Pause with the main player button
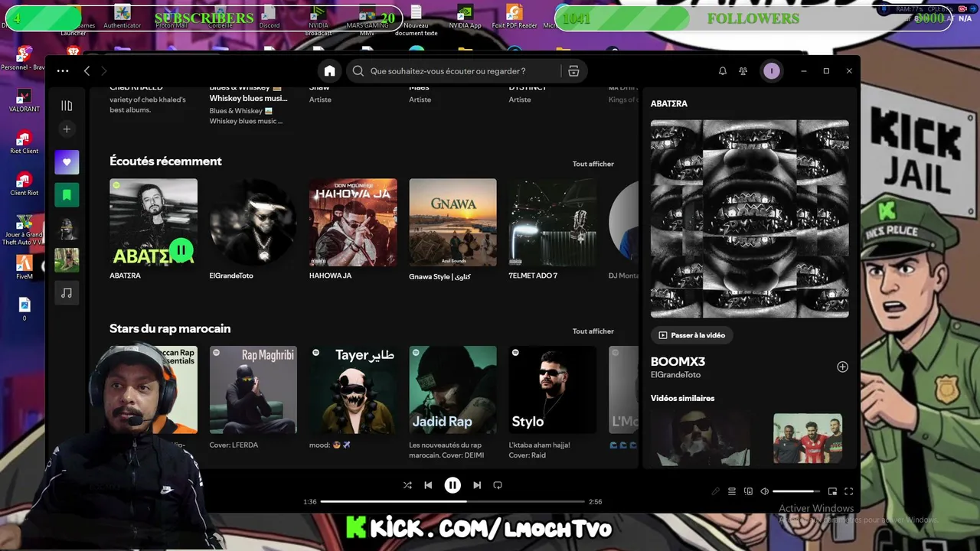The width and height of the screenshot is (980, 551). point(452,485)
